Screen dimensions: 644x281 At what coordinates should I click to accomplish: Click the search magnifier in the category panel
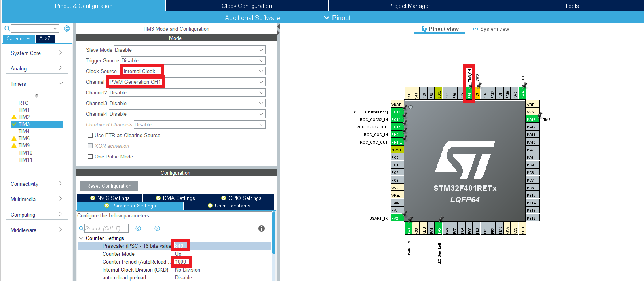[x=7, y=28]
